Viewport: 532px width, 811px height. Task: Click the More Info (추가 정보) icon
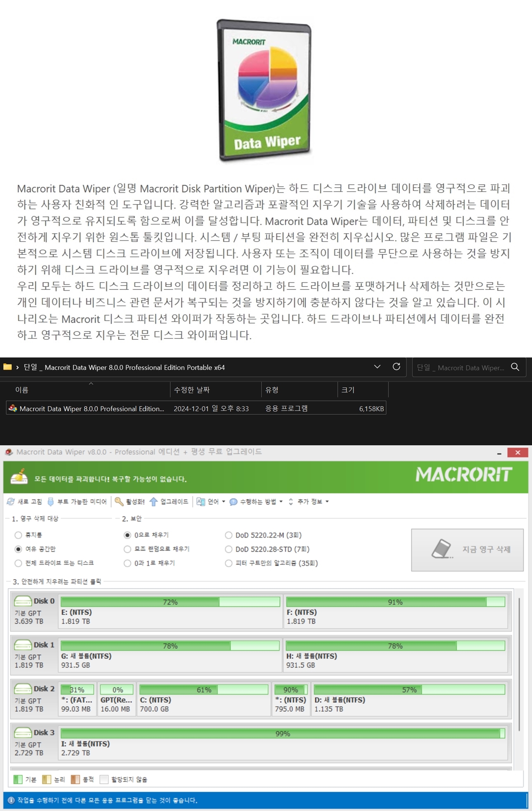coord(291,501)
